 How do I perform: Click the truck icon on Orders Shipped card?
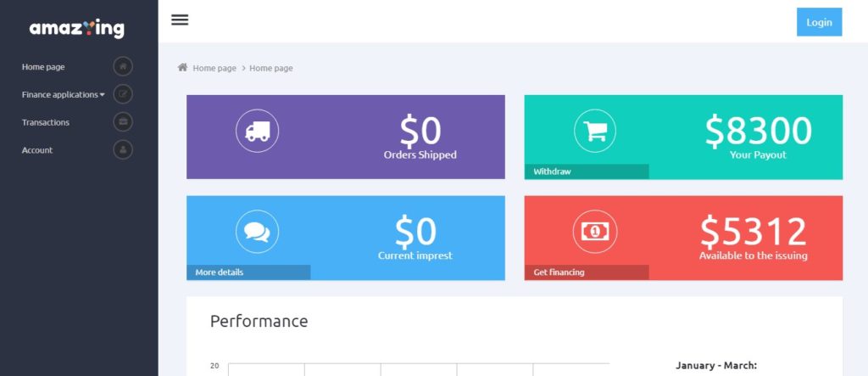point(258,131)
